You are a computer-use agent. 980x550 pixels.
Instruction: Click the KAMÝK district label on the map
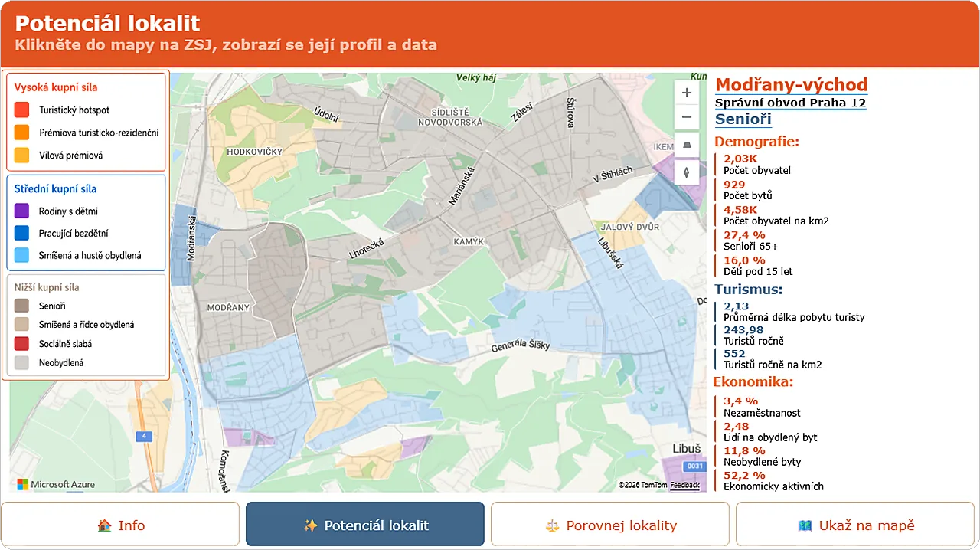click(x=469, y=241)
